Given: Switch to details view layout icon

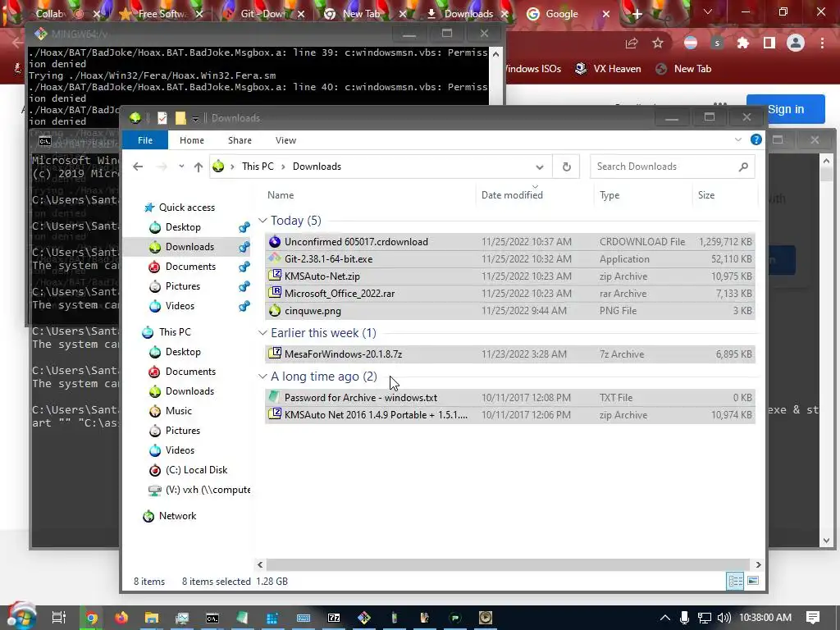Looking at the screenshot, I should pyautogui.click(x=735, y=581).
